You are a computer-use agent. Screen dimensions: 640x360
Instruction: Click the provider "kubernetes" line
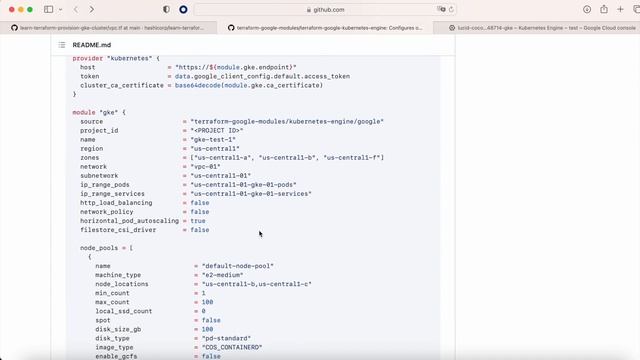coord(116,58)
